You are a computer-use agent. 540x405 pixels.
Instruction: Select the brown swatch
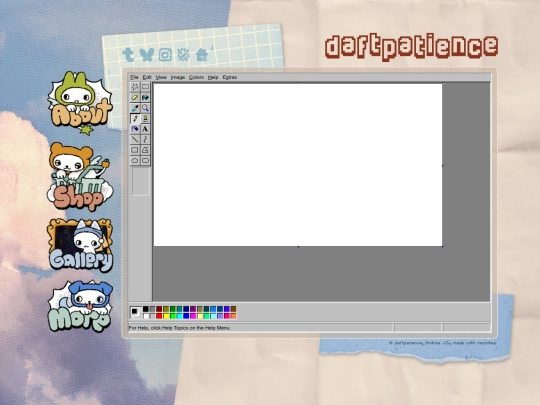(x=233, y=309)
